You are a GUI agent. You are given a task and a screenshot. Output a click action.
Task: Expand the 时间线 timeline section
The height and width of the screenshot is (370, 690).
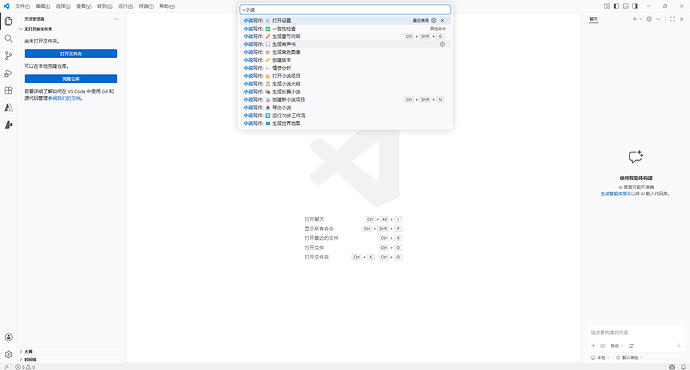71,359
